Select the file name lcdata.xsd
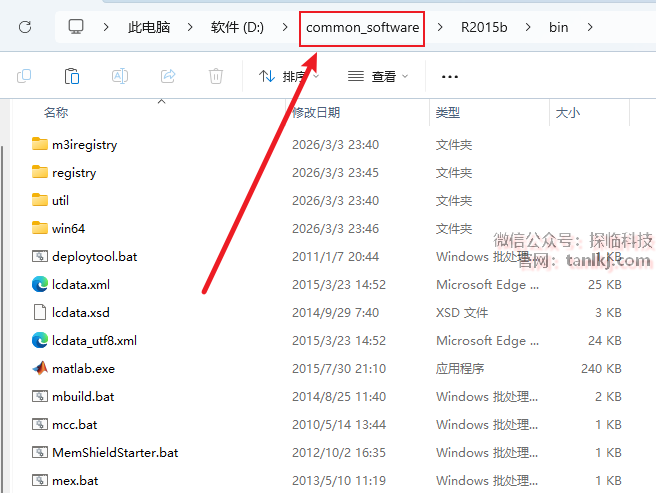This screenshot has height=493, width=656. click(x=81, y=313)
